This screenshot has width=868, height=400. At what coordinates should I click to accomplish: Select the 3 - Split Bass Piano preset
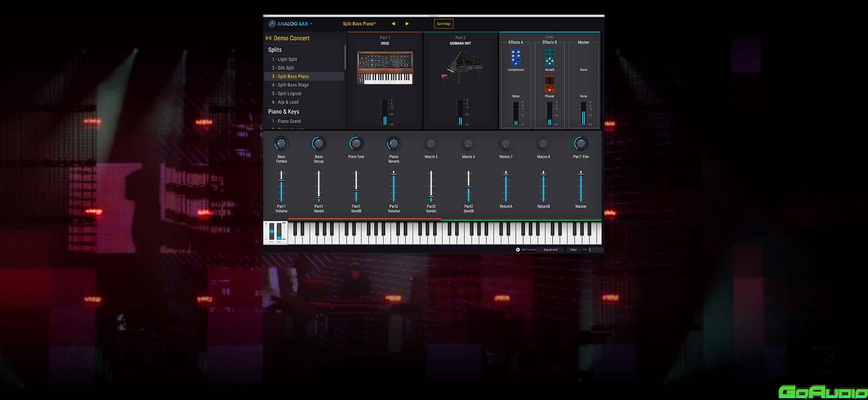tap(304, 76)
